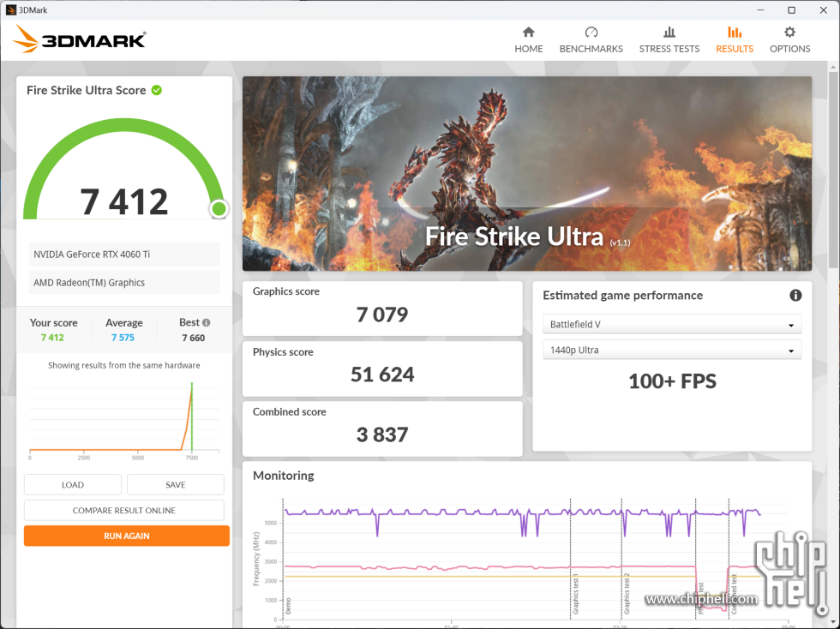Open the Home tab
This screenshot has height=629, width=840.
coord(528,40)
